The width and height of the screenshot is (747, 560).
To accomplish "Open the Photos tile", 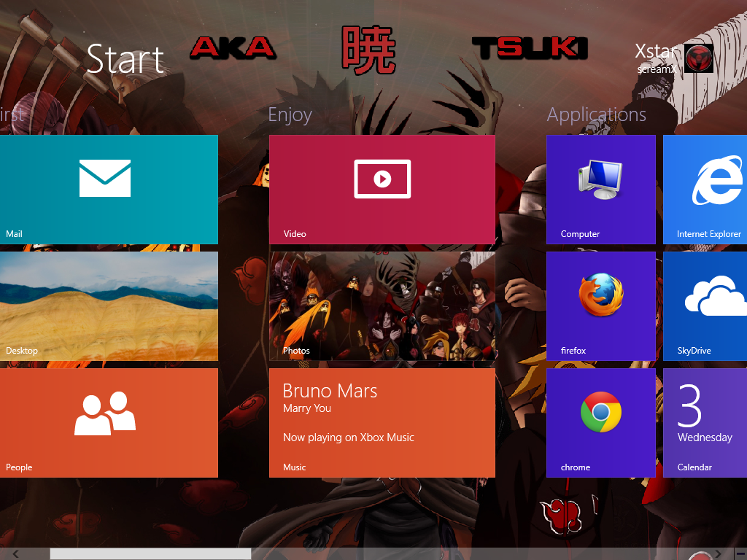I will (x=382, y=306).
